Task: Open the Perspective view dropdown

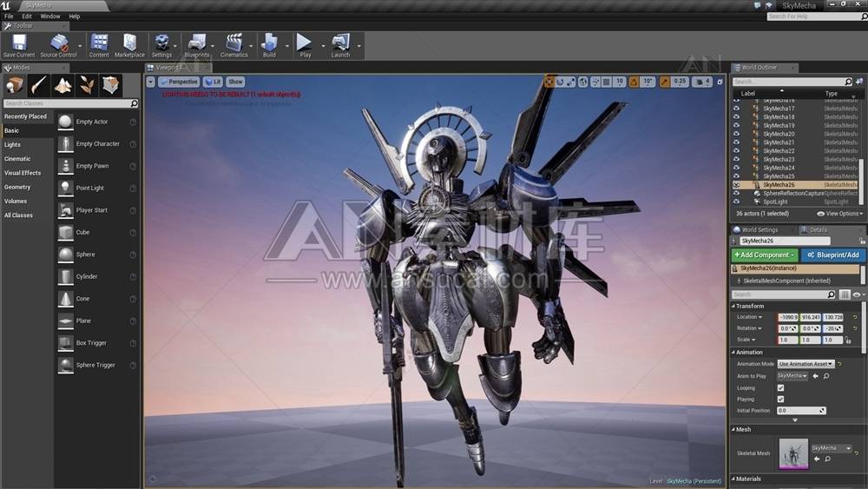Action: point(179,82)
